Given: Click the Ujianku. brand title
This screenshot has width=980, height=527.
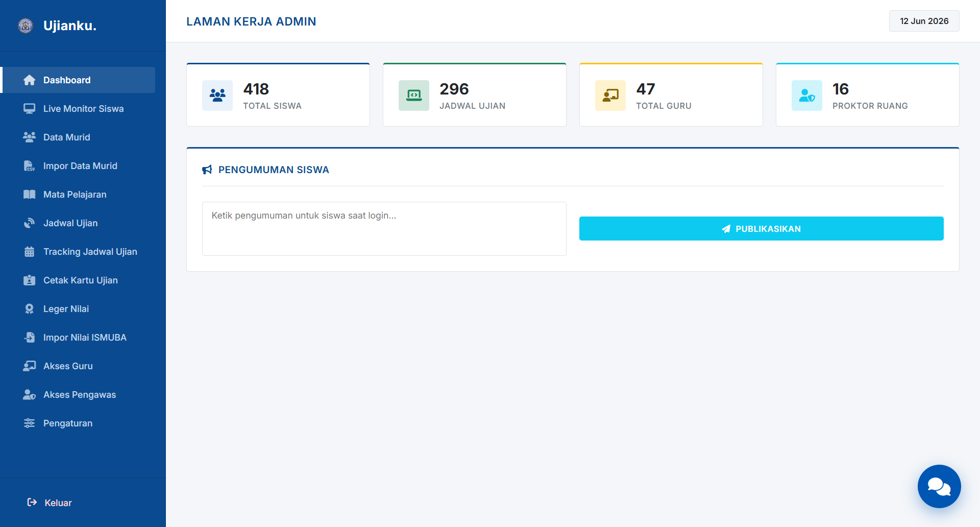Looking at the screenshot, I should click(70, 26).
